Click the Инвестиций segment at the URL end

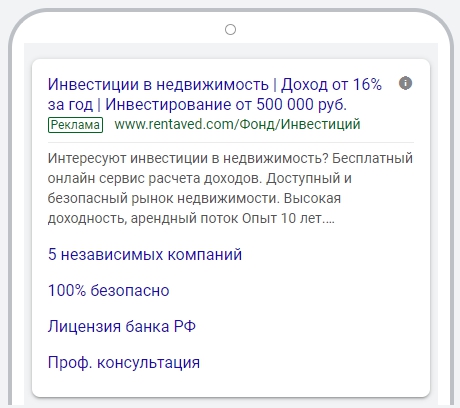click(x=321, y=124)
